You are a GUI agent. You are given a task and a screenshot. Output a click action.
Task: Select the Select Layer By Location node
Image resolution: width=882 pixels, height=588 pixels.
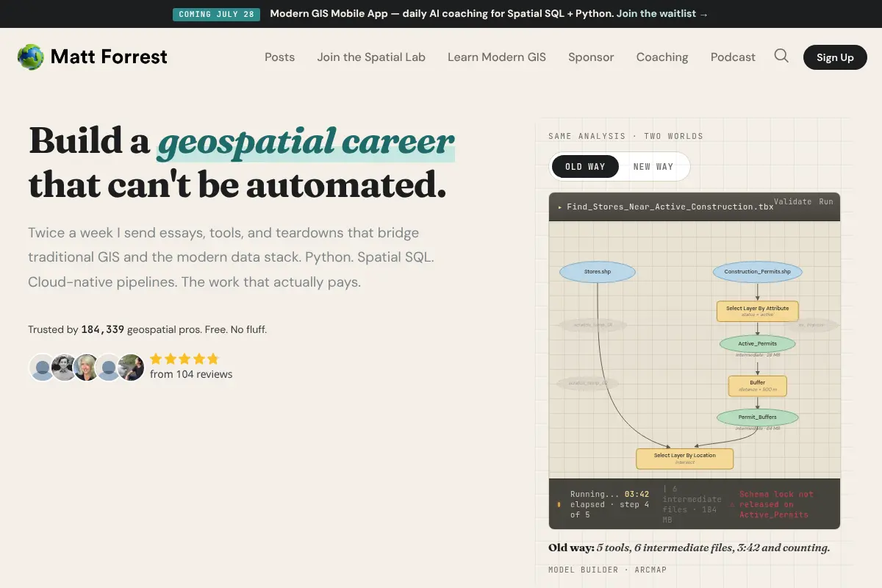[x=685, y=459]
